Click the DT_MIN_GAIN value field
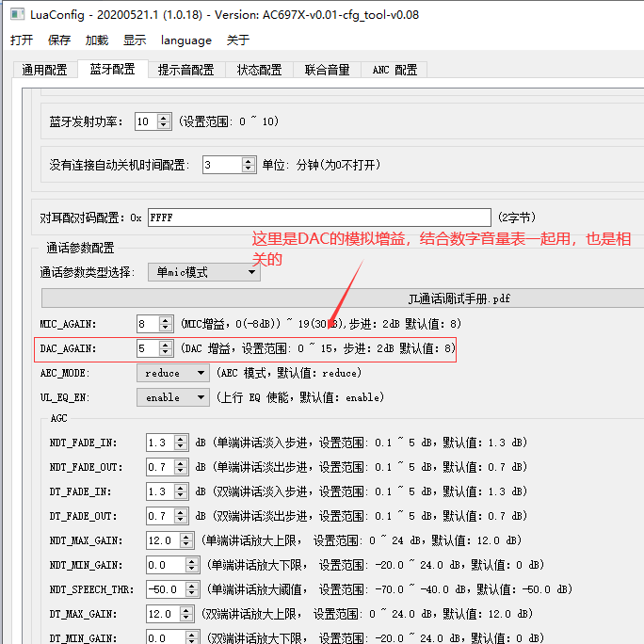This screenshot has width=644, height=644. (x=166, y=637)
